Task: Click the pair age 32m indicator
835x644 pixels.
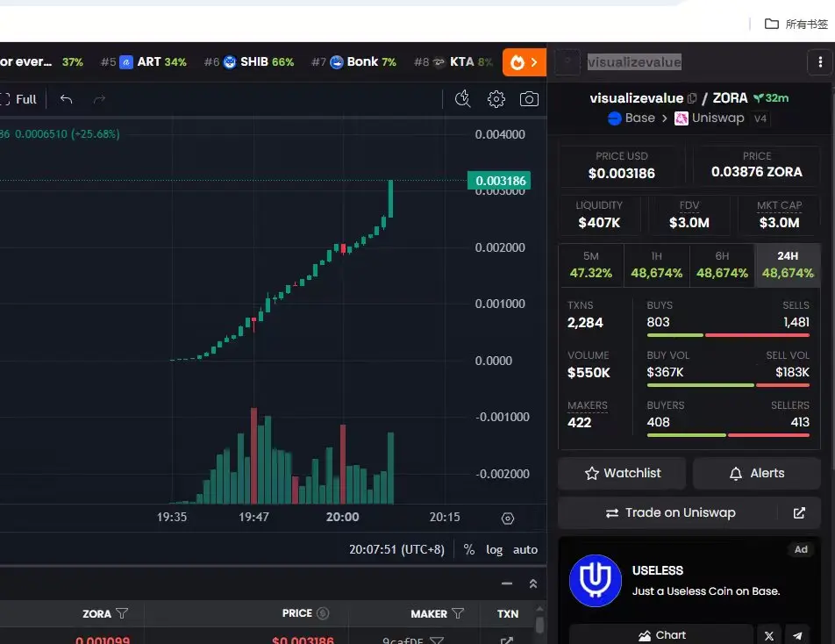Action: [x=771, y=98]
